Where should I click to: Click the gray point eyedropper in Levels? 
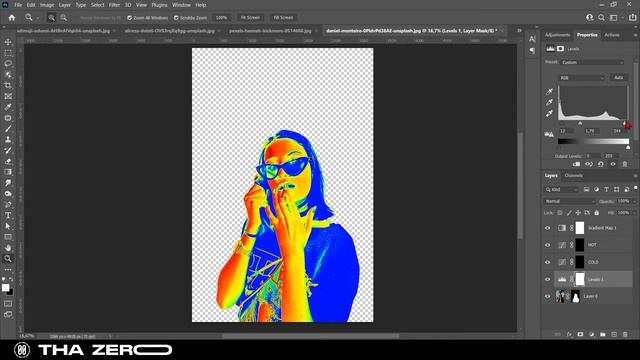coord(549,102)
